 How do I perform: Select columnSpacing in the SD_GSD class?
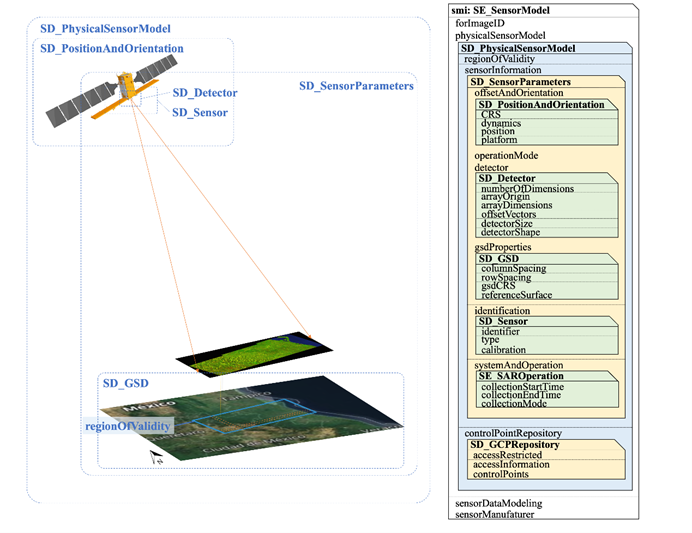pos(514,268)
